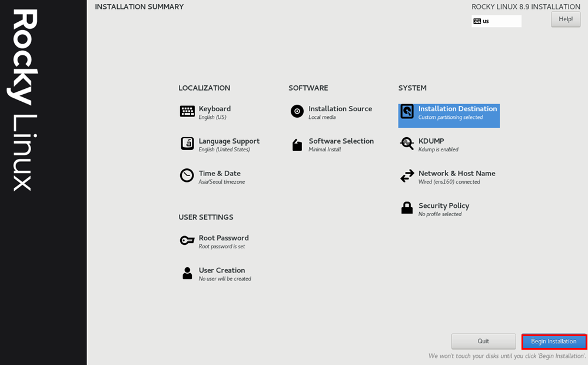This screenshot has height=365, width=588.
Task: Click the User Creation person icon
Action: click(187, 273)
